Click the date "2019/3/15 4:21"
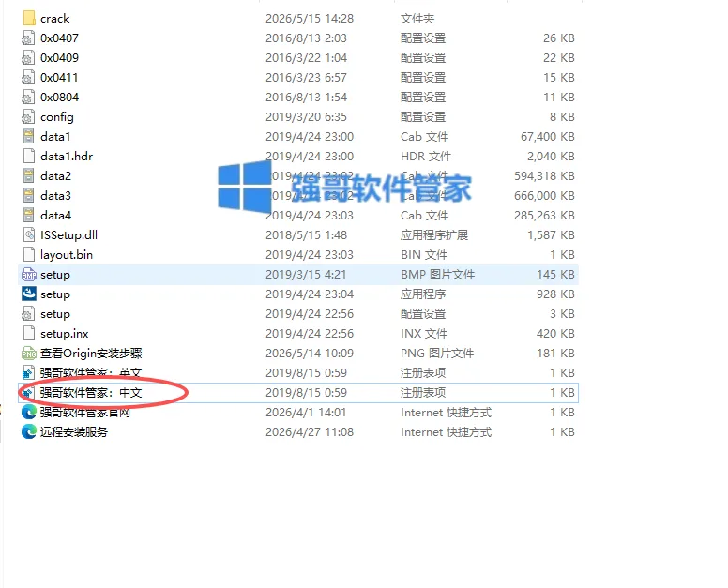 (x=306, y=274)
